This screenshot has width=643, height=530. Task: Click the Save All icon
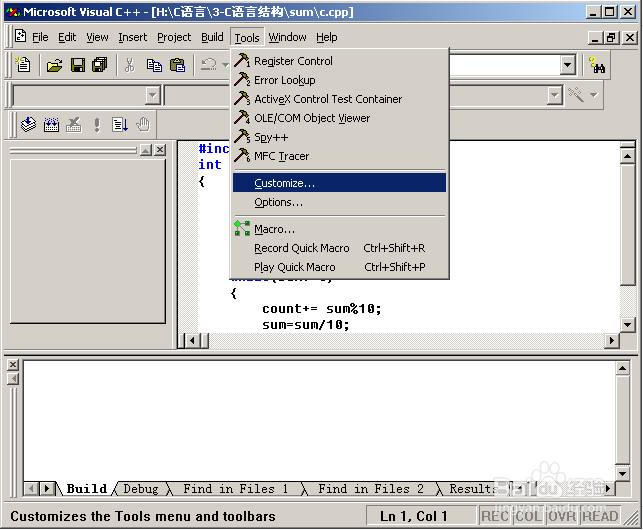tap(100, 65)
